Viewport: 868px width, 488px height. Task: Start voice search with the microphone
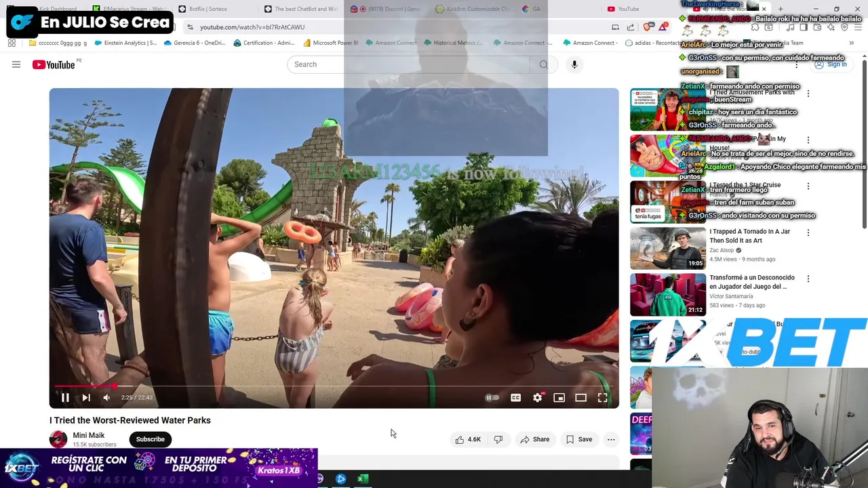tap(574, 64)
